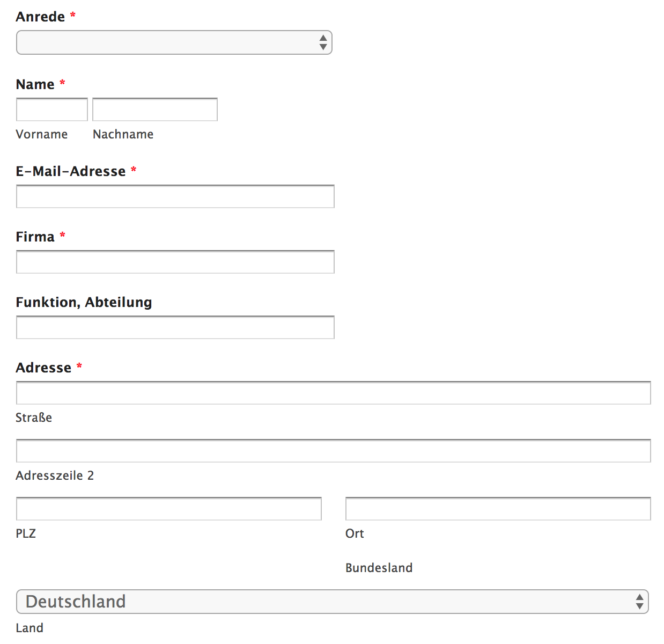The width and height of the screenshot is (664, 644).
Task: Focus the Vorname first name field
Action: click(x=52, y=109)
